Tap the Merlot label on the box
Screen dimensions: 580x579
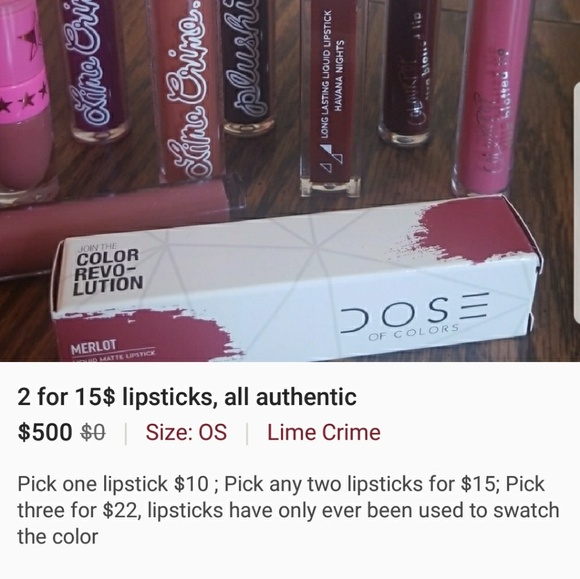tap(94, 347)
